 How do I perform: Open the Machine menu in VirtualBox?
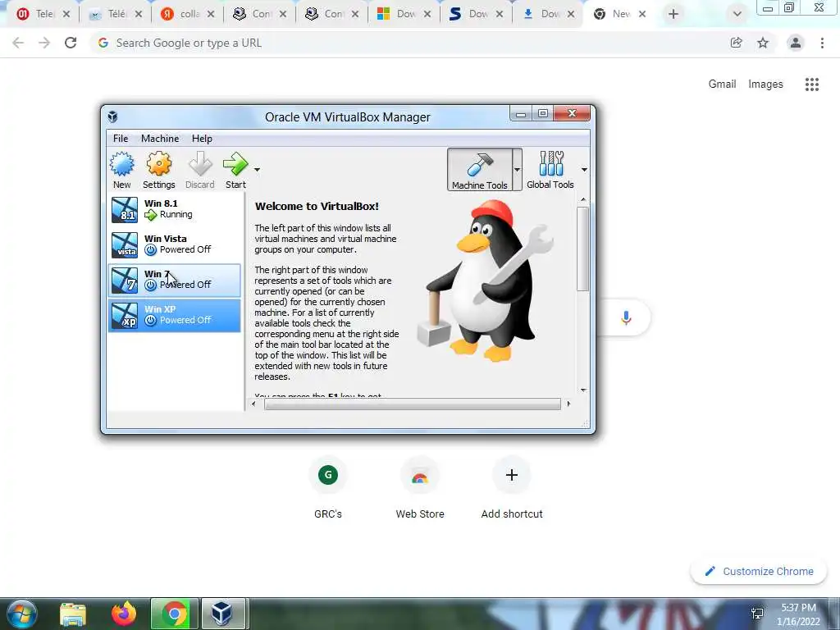(x=160, y=138)
